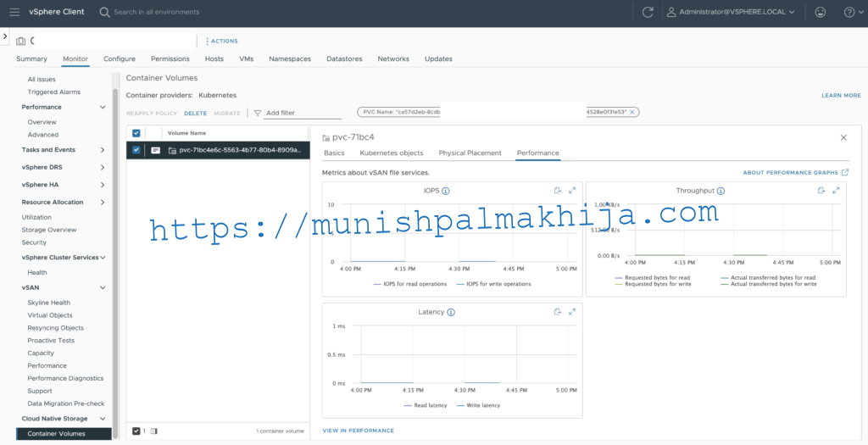Image resolution: width=868 pixels, height=445 pixels.
Task: Export the Latency chart
Action: click(x=558, y=312)
